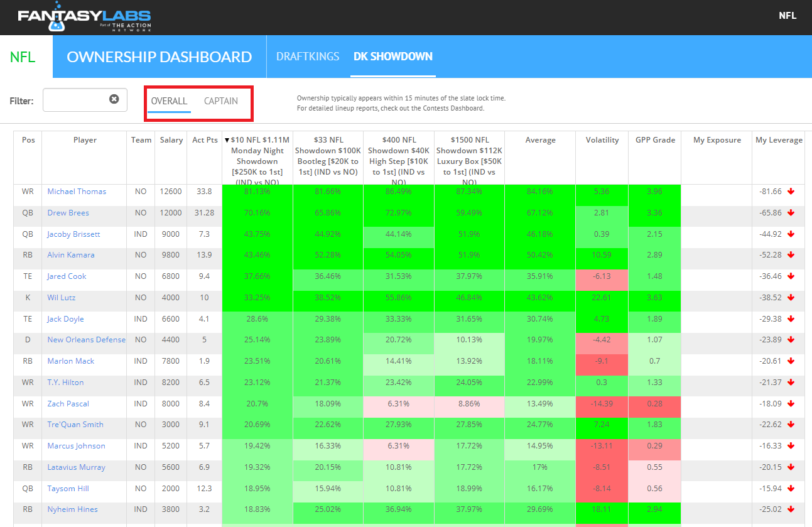Click OWNERSHIP DASHBOARD page title
812x527 pixels.
pyautogui.click(x=160, y=57)
